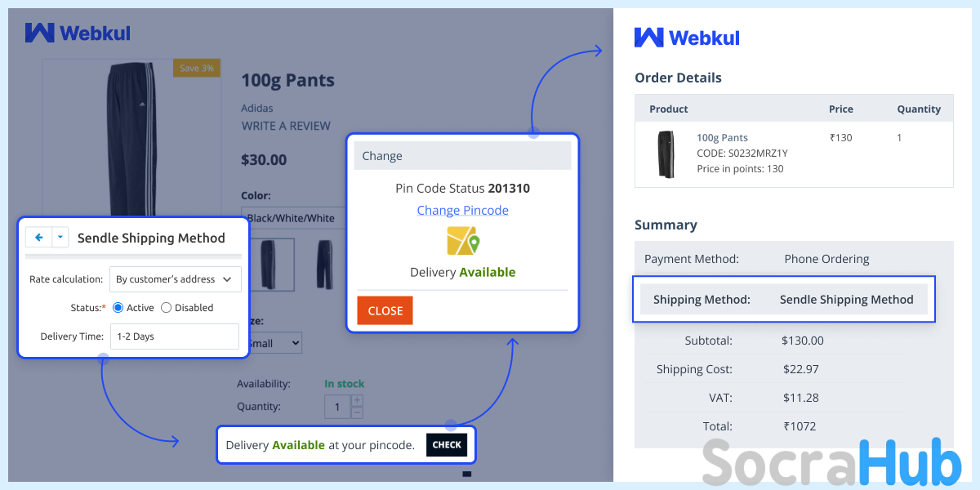Open the small caret dropdown beside back arrow
980x490 pixels.
pos(61,238)
